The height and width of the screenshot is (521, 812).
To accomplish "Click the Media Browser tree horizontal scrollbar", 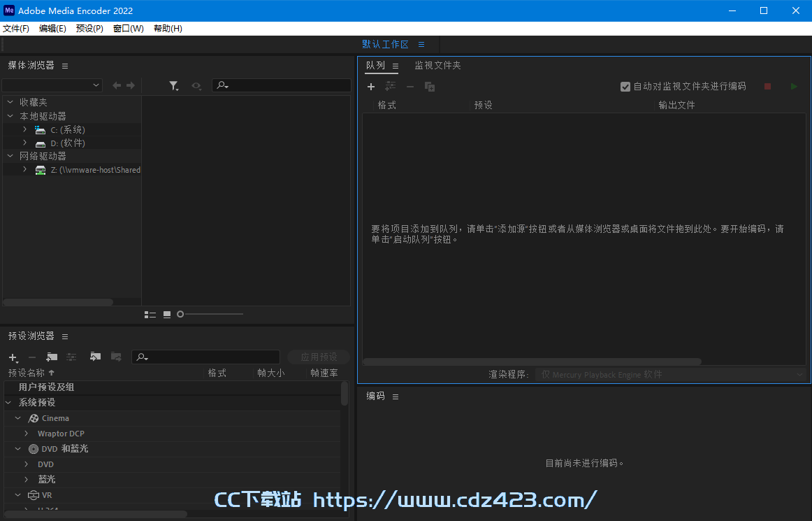I will click(x=58, y=301).
